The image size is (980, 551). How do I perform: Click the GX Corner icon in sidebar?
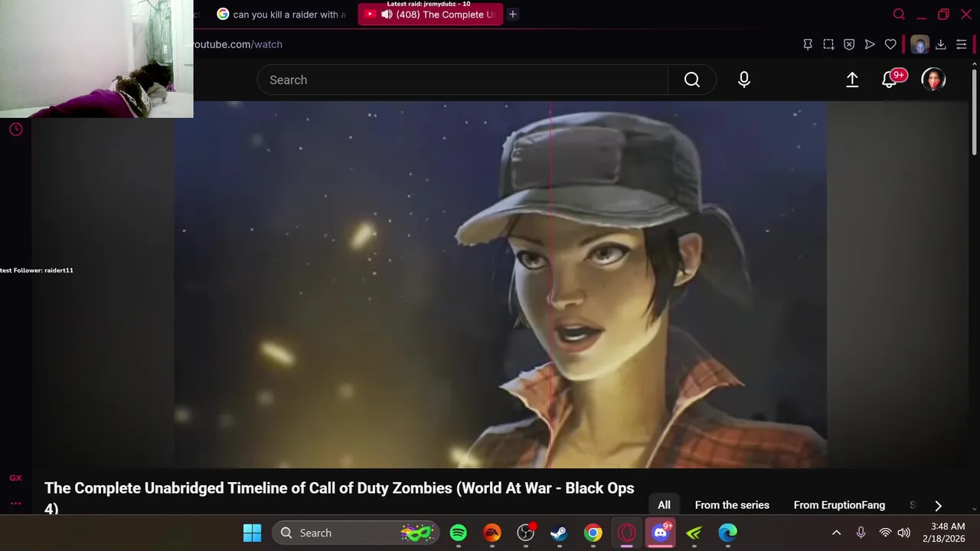pyautogui.click(x=15, y=478)
